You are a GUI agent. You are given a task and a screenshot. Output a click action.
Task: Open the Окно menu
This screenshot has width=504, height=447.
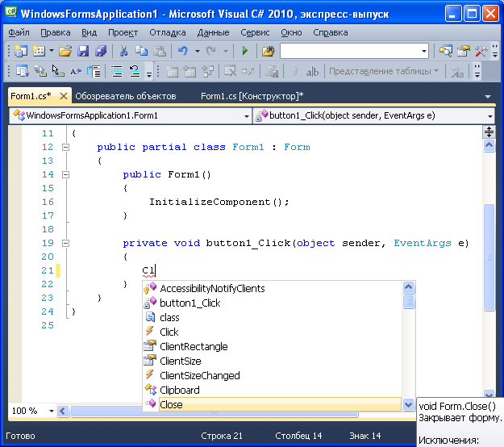[291, 32]
